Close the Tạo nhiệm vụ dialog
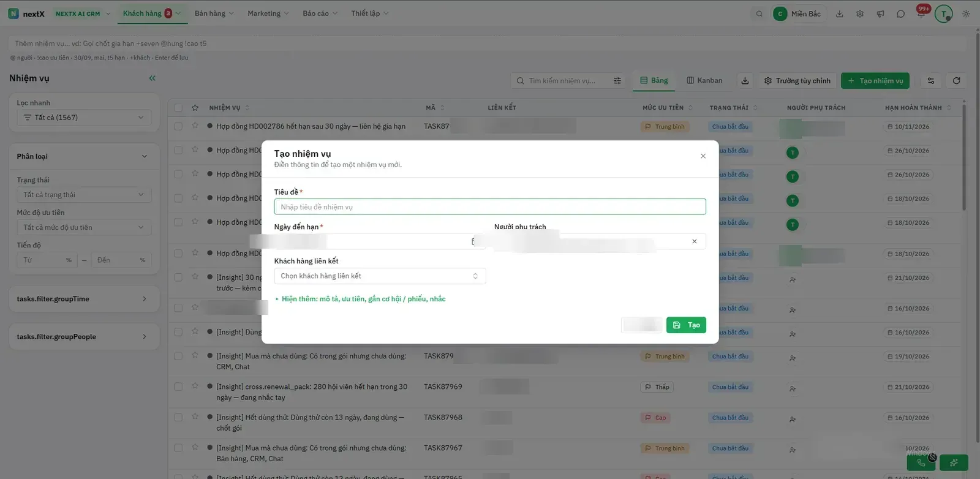980x479 pixels. [x=703, y=156]
